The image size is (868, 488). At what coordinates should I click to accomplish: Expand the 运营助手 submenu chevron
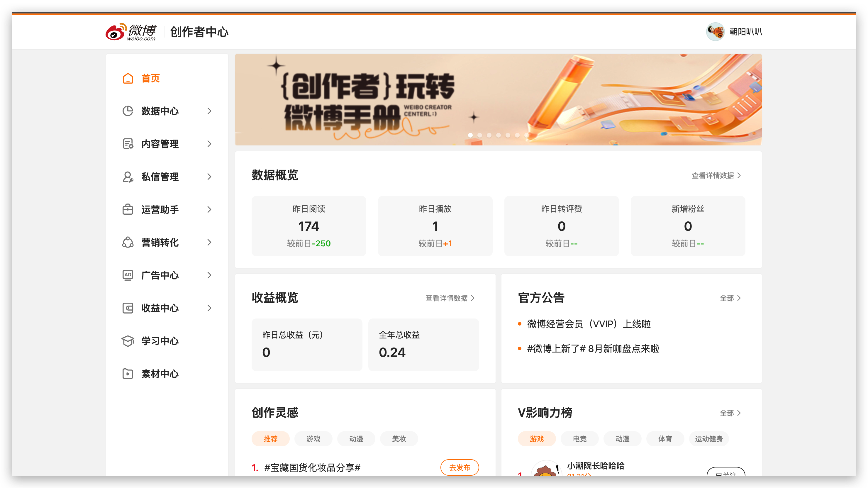(209, 209)
